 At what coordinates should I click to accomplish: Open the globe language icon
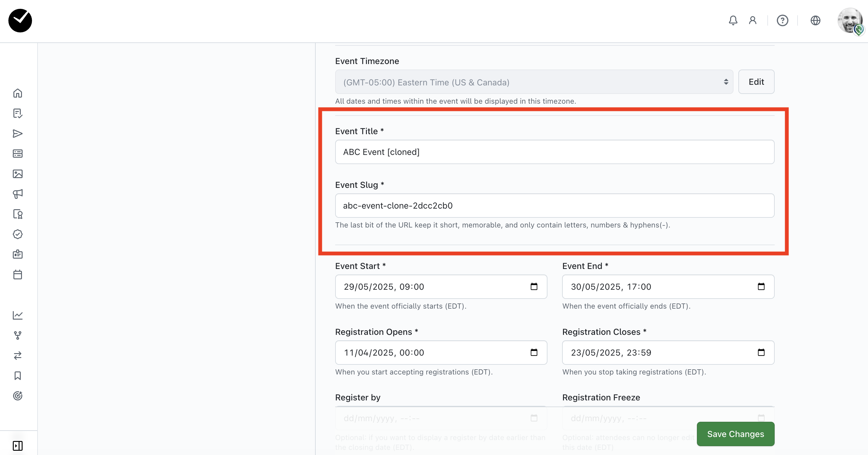pos(815,20)
